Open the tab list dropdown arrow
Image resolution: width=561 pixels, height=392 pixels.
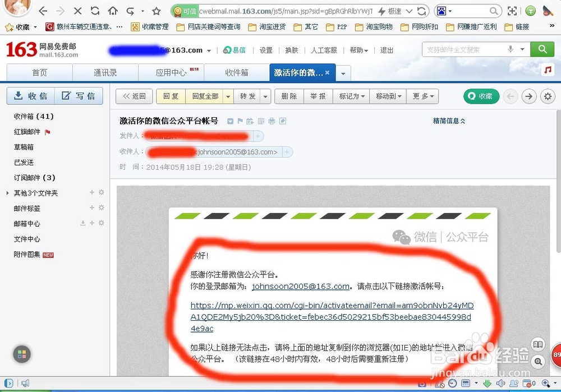tap(343, 73)
